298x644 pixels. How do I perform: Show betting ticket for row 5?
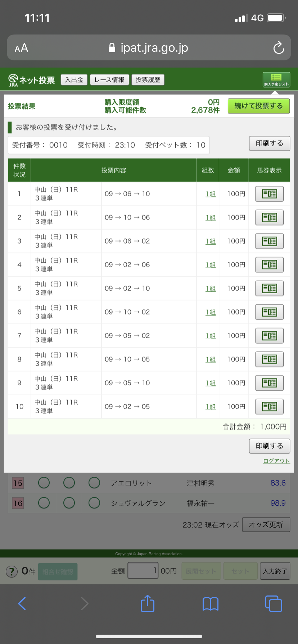pos(269,289)
